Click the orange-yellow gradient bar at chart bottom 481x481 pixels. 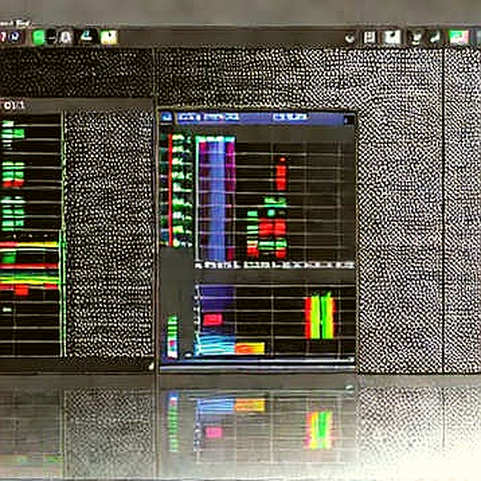coord(250,349)
